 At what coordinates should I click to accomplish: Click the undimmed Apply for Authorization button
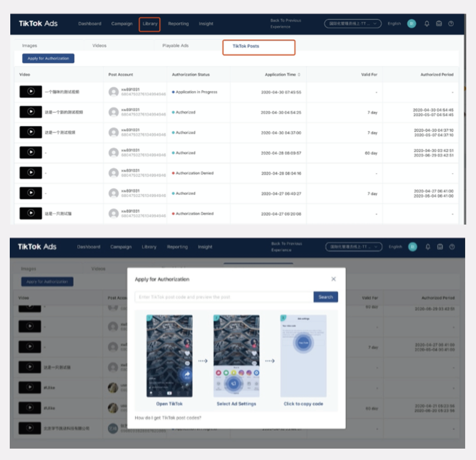(x=48, y=58)
